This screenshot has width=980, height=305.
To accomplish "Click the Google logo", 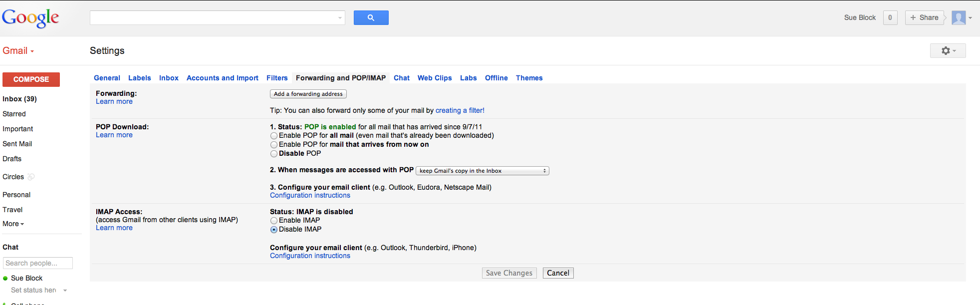I will pyautogui.click(x=30, y=18).
